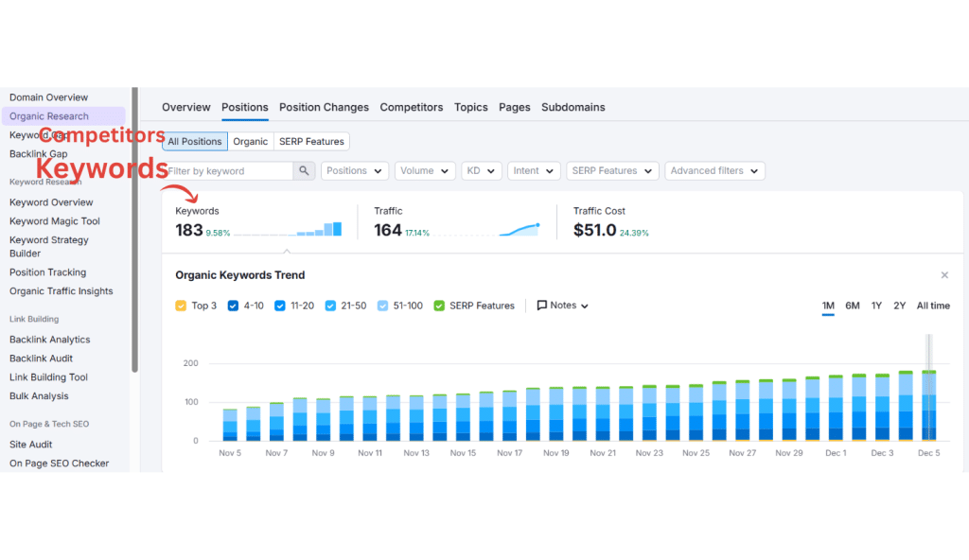Open Site Audit in the sidebar

click(x=29, y=443)
